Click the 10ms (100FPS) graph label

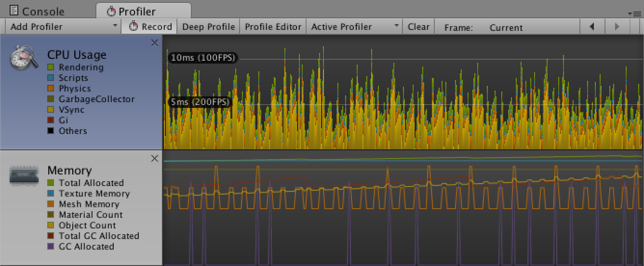click(x=203, y=58)
